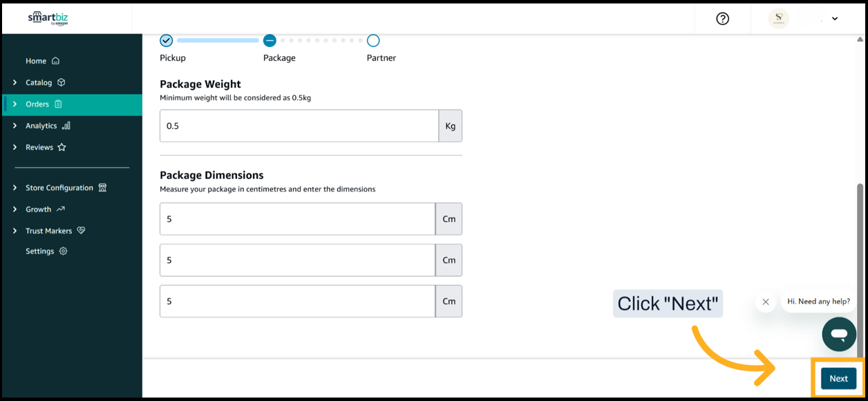This screenshot has width=868, height=401.
Task: Go back to the Pickup step
Action: click(x=166, y=41)
